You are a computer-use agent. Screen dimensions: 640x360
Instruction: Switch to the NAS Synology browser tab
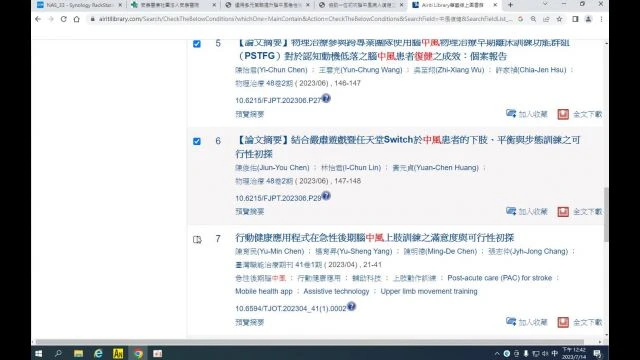tap(79, 5)
